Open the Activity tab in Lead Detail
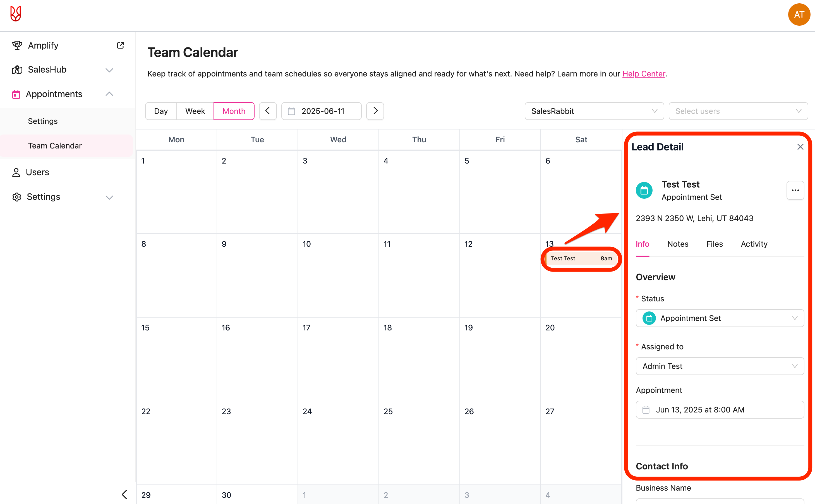 click(754, 244)
